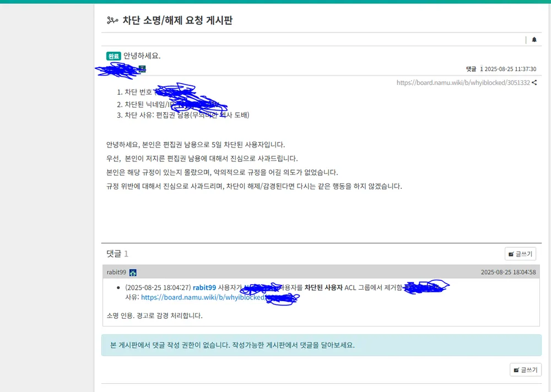Open the board.namu.wiki/b/whyiblocked/3051332 post link
This screenshot has width=551, height=392.
click(x=463, y=81)
